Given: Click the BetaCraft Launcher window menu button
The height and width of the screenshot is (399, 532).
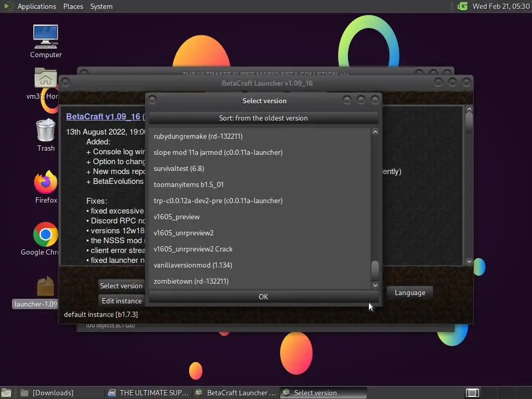Looking at the screenshot, I should [65, 82].
